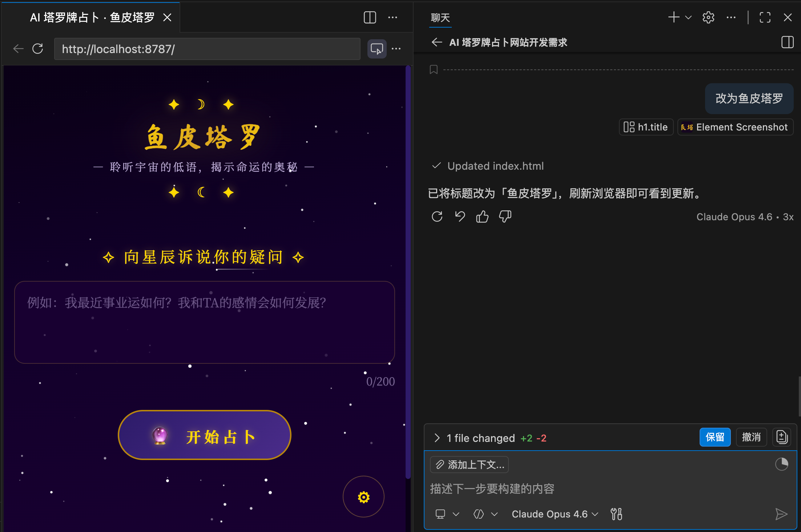Regenerate the AI response
Viewport: 801px width, 532px height.
(x=437, y=216)
